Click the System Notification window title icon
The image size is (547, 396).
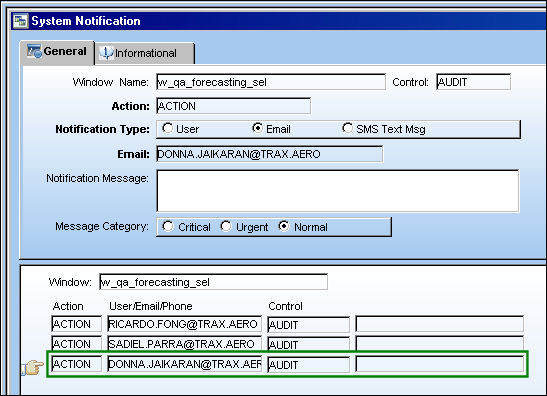coord(20,21)
